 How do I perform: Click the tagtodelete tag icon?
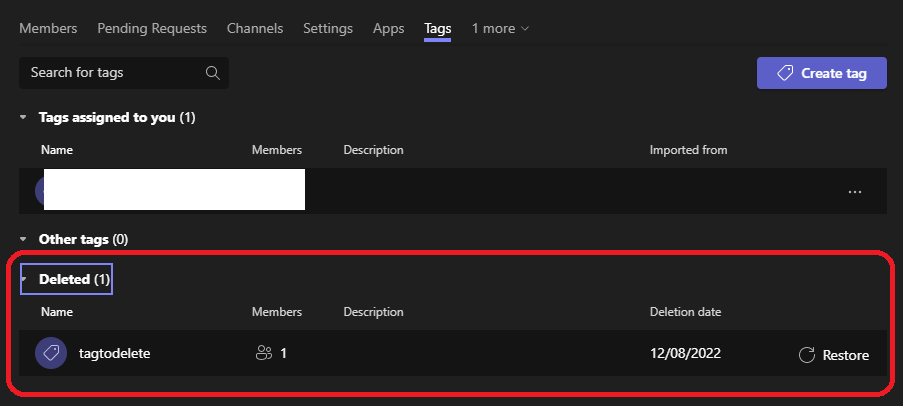click(x=51, y=354)
